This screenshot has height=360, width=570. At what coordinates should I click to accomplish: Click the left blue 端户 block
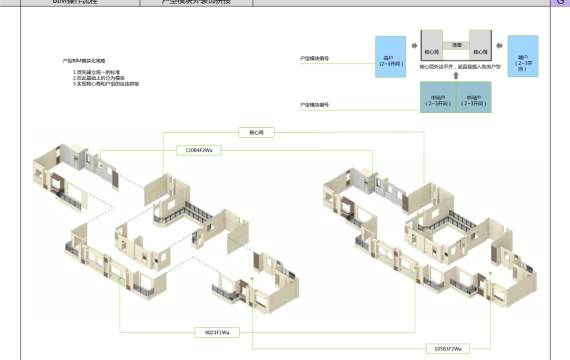pos(391,57)
